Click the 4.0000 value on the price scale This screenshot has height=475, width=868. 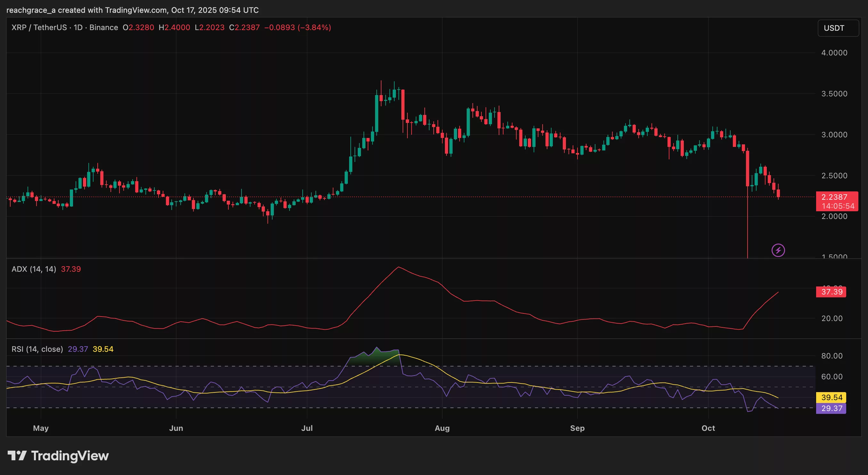click(834, 53)
